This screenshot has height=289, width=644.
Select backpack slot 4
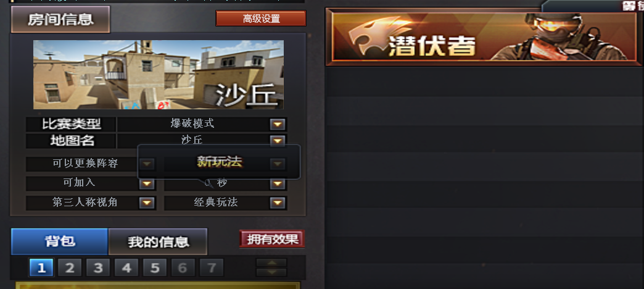(126, 268)
